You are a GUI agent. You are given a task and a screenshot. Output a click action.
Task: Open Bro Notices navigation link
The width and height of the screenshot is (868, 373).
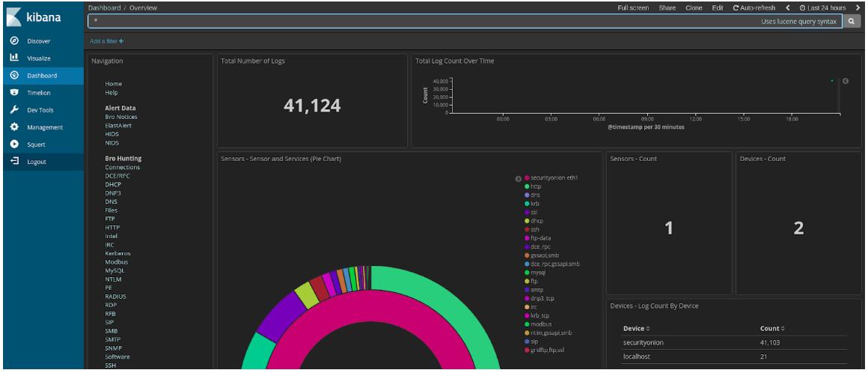click(121, 117)
